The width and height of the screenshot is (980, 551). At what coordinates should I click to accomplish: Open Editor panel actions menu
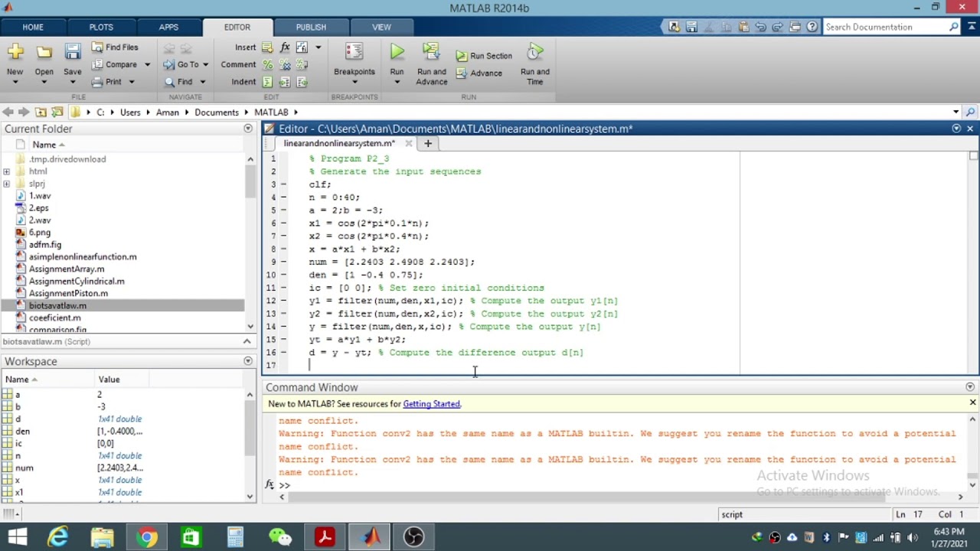956,129
